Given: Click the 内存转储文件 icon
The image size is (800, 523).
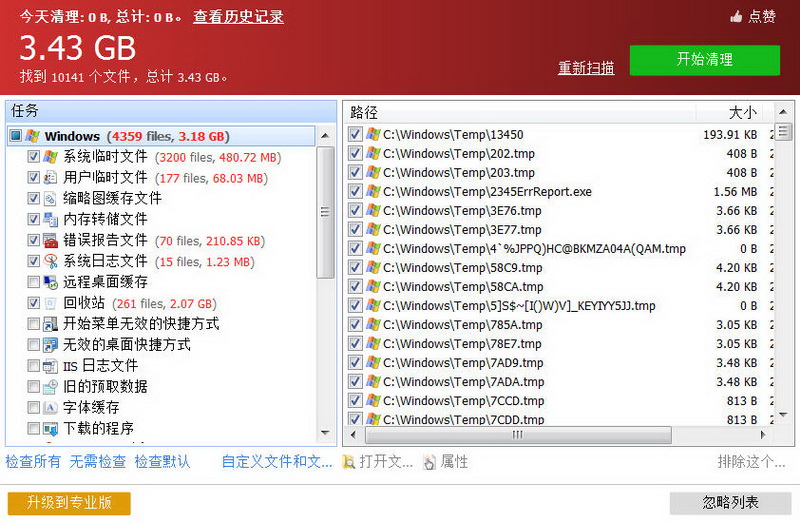Looking at the screenshot, I should pyautogui.click(x=51, y=219).
